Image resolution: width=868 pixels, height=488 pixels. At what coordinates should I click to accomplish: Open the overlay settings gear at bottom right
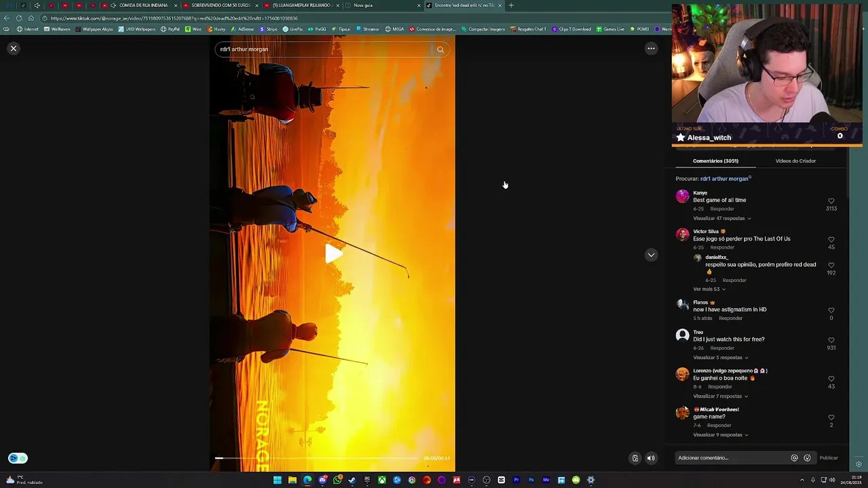coord(859,464)
